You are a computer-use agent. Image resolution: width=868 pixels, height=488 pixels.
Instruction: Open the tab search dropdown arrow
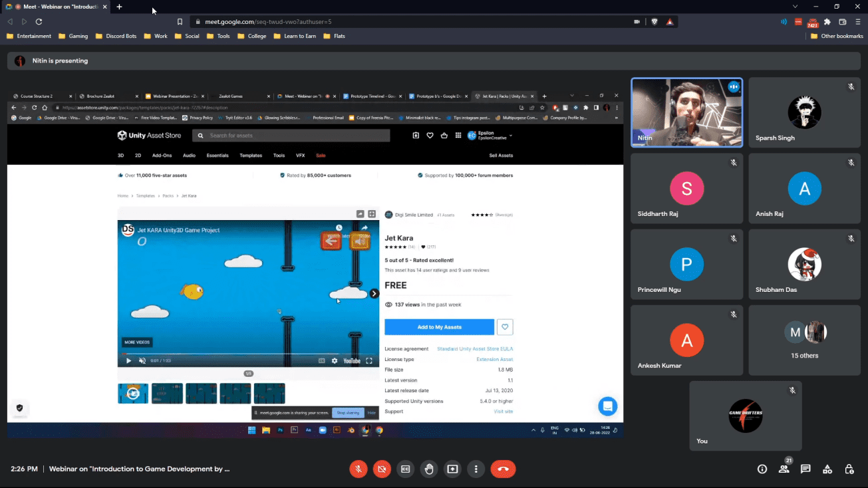click(796, 7)
